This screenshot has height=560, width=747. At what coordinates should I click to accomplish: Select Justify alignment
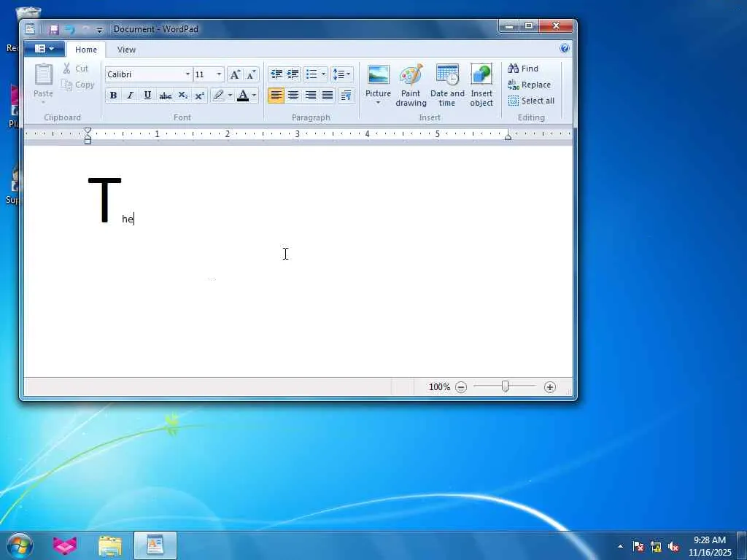328,96
